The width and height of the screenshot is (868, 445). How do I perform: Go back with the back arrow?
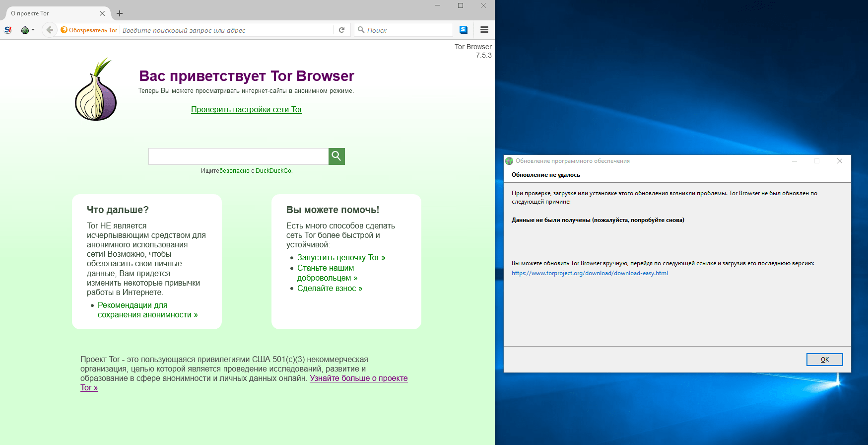(x=50, y=30)
